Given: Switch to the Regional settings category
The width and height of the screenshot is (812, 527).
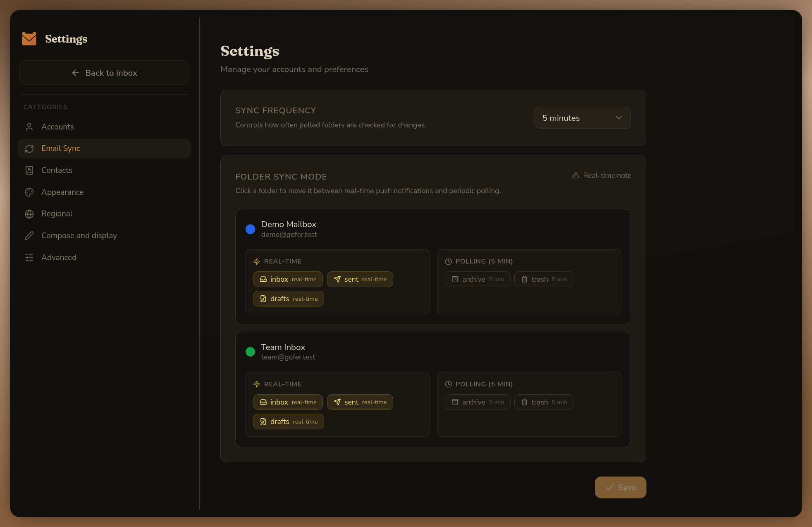Looking at the screenshot, I should (104, 214).
